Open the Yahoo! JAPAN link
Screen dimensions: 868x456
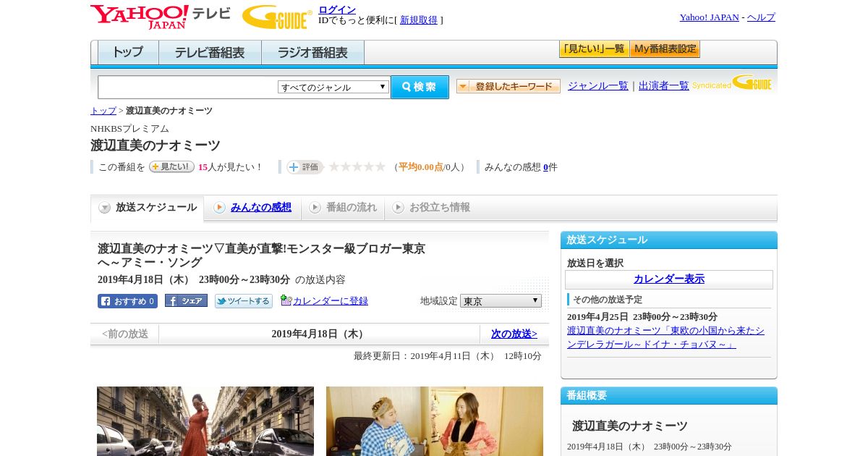coord(709,17)
